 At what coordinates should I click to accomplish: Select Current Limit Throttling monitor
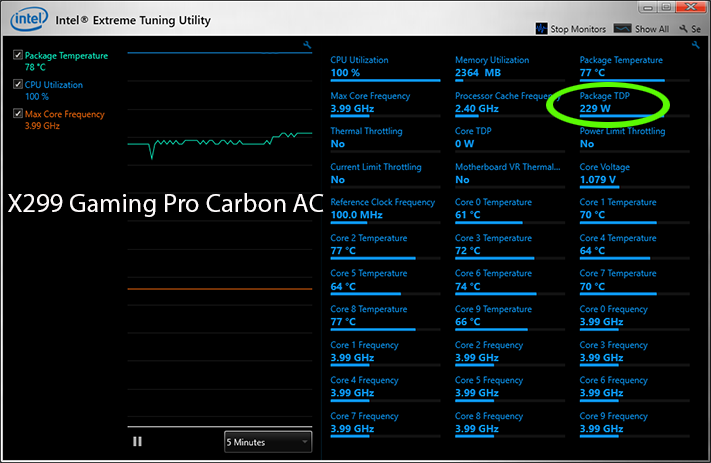385,174
